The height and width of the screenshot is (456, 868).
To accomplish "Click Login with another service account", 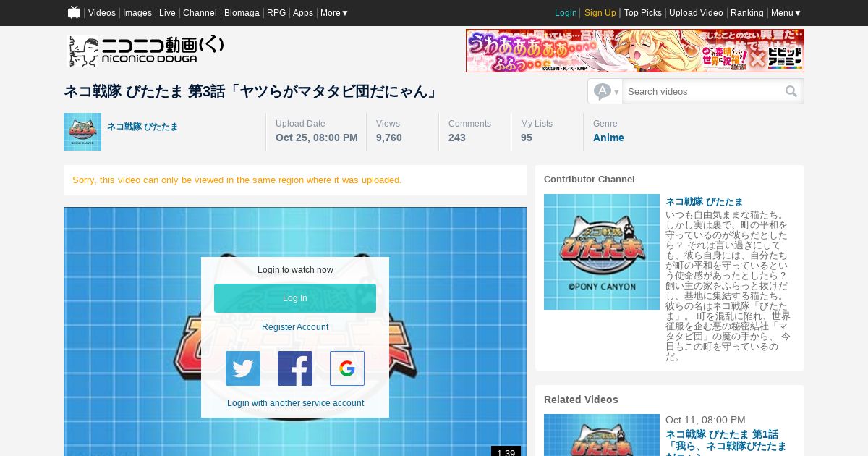I will point(295,403).
